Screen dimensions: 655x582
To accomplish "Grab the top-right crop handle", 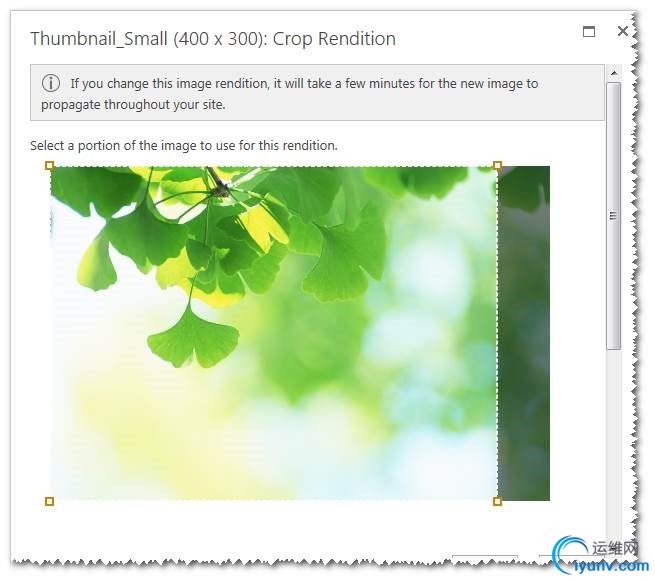I will coord(497,165).
